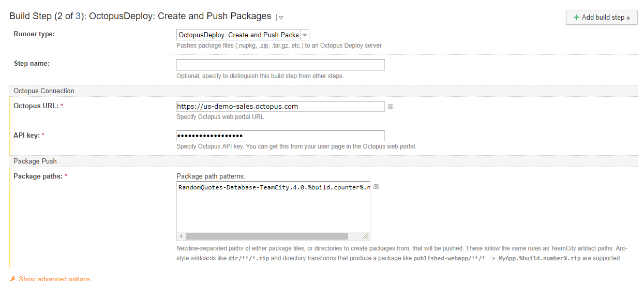The width and height of the screenshot is (644, 281).
Task: Open the build step title dropdown arrow
Action: [x=281, y=18]
